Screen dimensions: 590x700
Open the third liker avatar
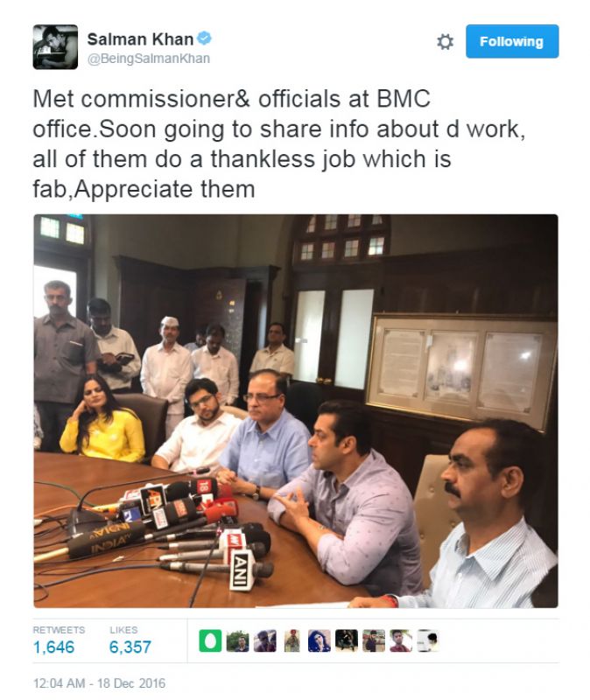point(265,640)
